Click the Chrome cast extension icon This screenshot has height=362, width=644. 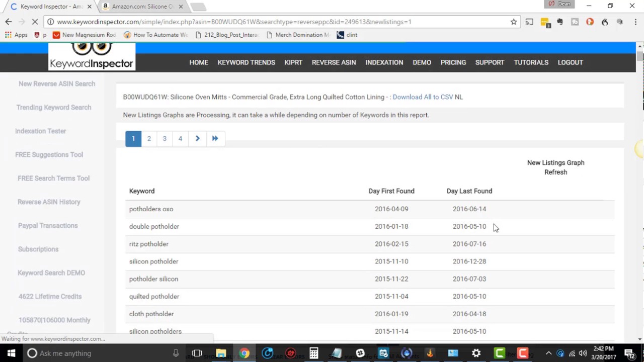coord(529,22)
